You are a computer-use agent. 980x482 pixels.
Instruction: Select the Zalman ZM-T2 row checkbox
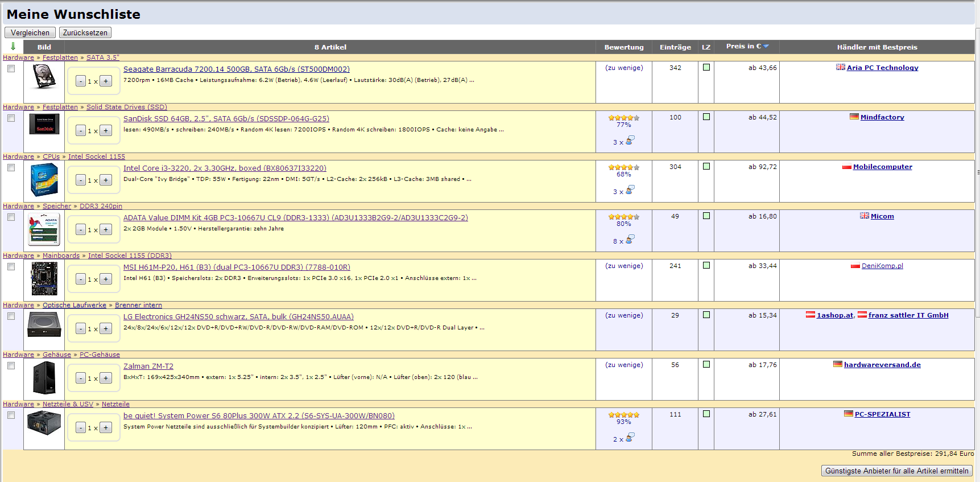11,365
